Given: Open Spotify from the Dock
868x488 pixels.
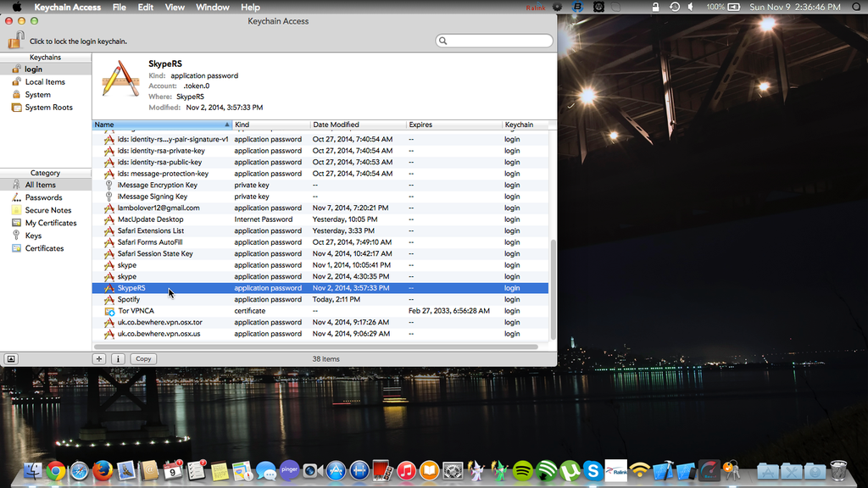Looking at the screenshot, I should pyautogui.click(x=522, y=471).
